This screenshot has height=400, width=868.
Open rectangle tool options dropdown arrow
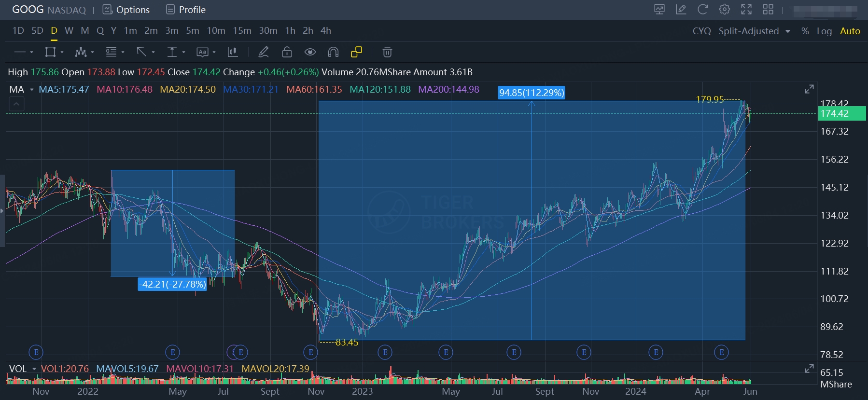point(62,52)
